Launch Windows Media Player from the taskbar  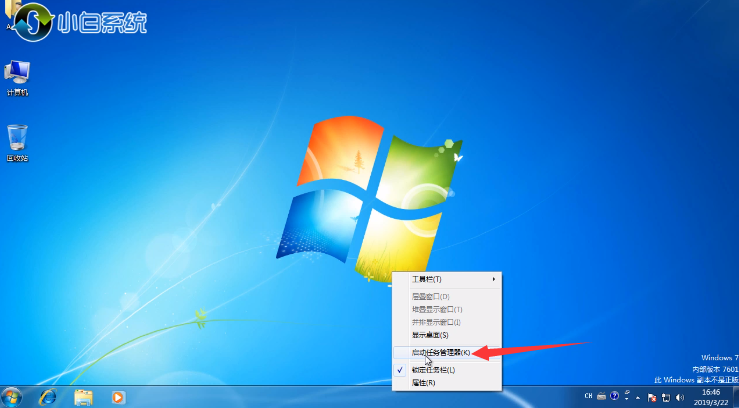[118, 398]
